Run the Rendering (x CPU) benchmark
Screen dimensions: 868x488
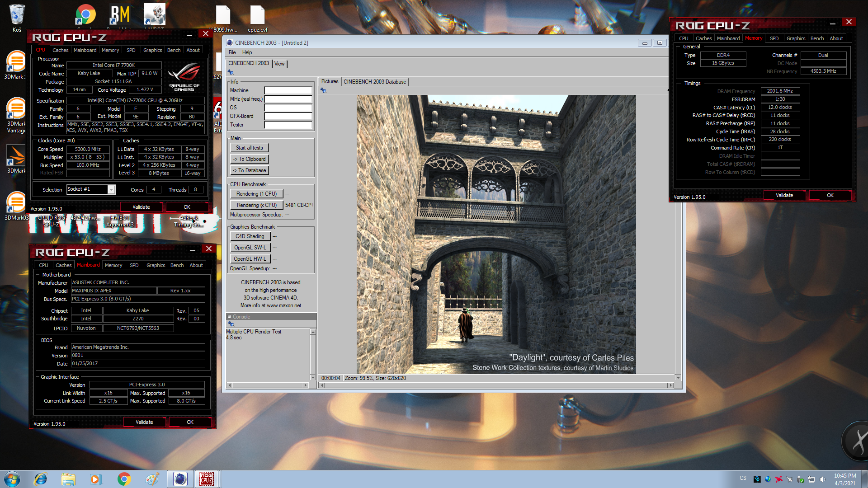click(256, 205)
